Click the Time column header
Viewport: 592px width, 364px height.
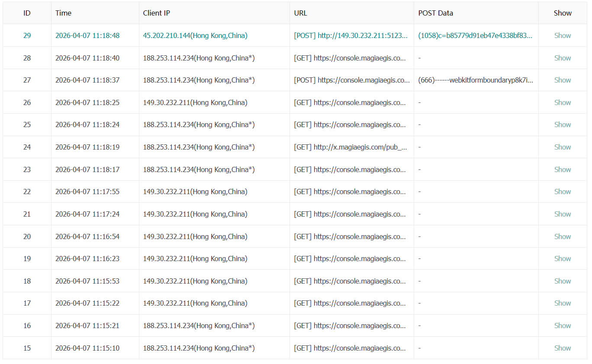coord(63,13)
